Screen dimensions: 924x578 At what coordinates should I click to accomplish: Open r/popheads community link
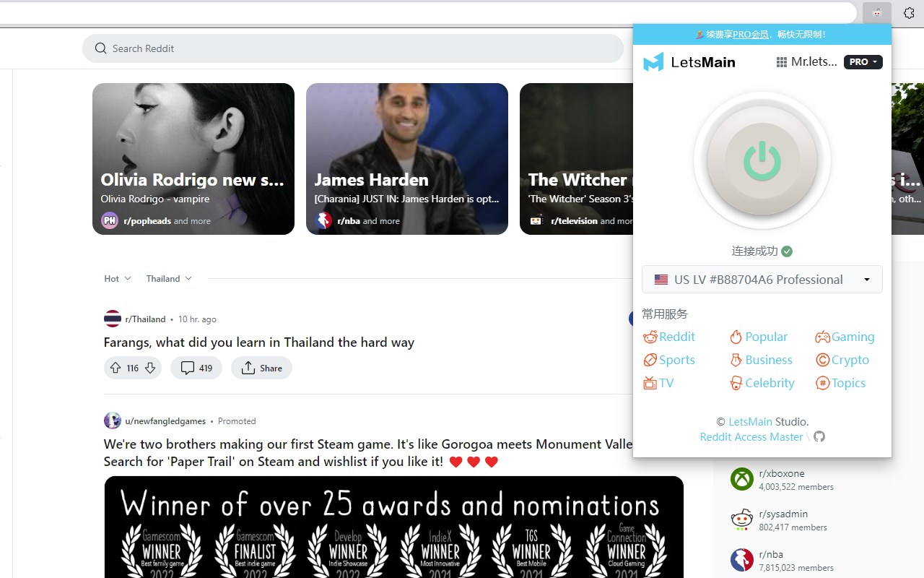[x=147, y=221]
